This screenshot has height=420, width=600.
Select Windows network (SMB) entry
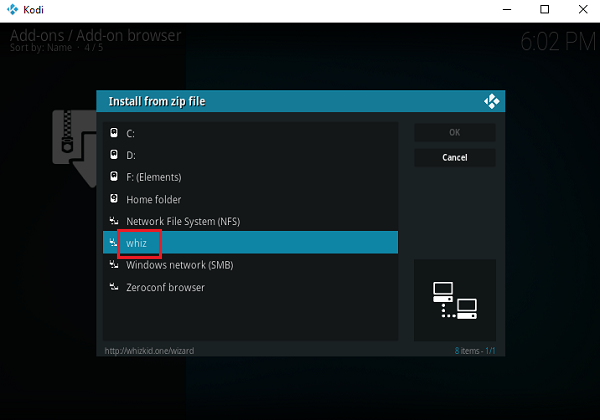(250, 265)
